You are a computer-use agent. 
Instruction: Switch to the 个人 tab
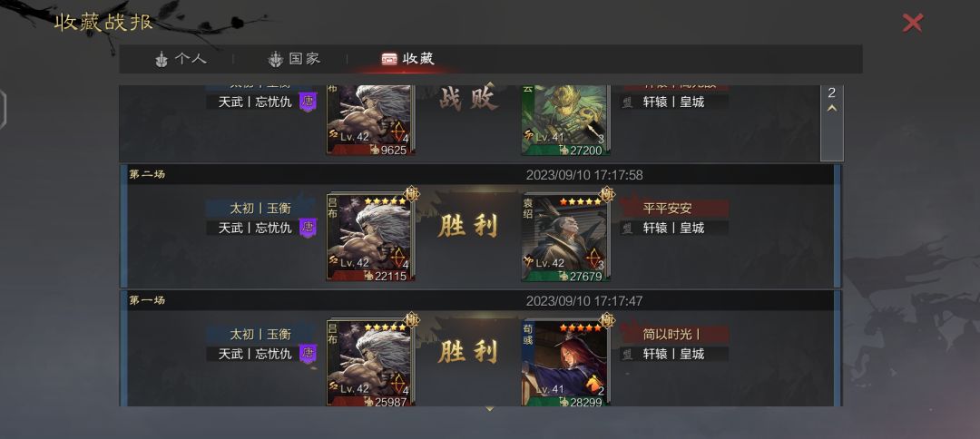coord(181,59)
